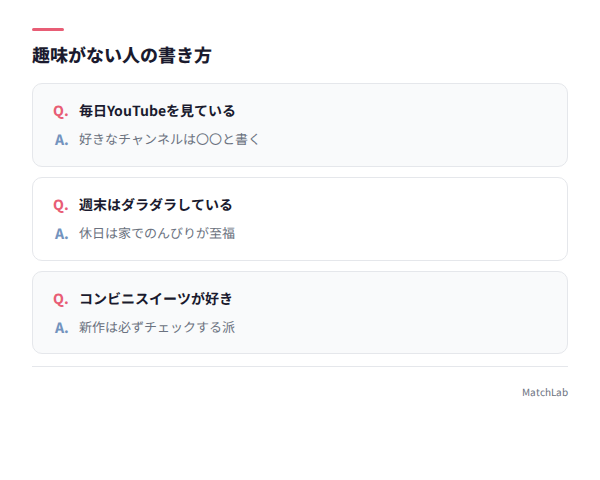600x480 pixels.
Task: Click the pink accent bar above heading
Action: pos(48,29)
